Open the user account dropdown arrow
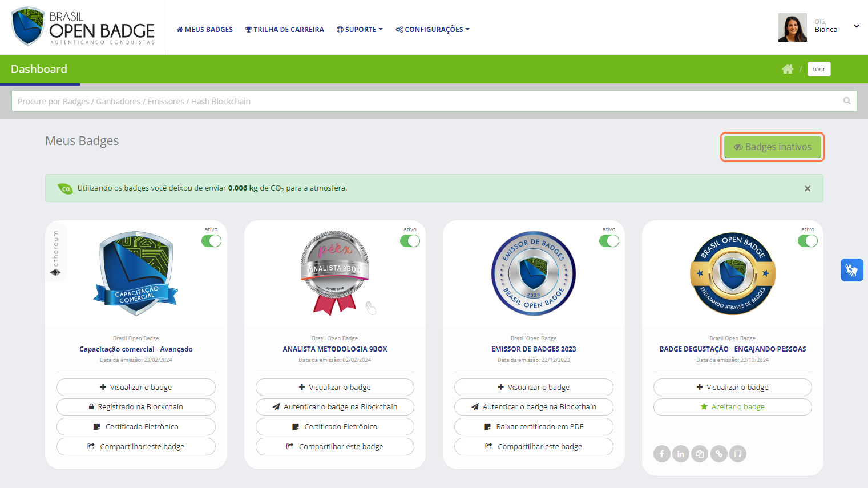Viewport: 868px width, 488px height. coord(856,26)
